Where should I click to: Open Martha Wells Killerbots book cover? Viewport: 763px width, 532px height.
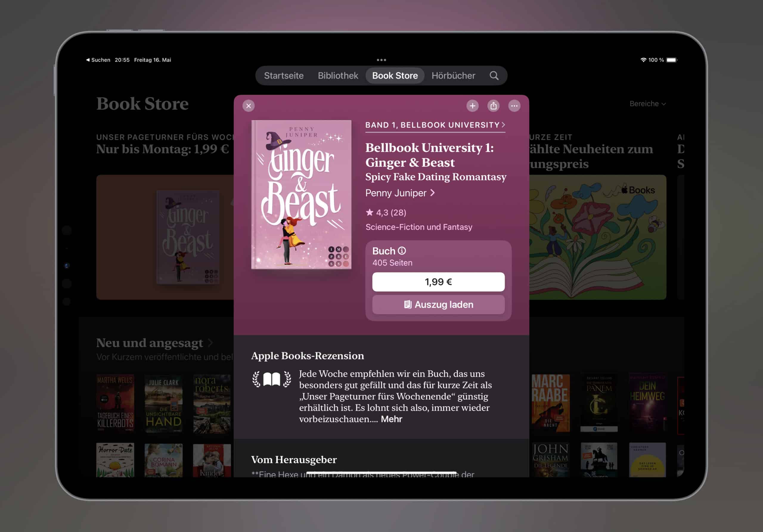tap(115, 404)
